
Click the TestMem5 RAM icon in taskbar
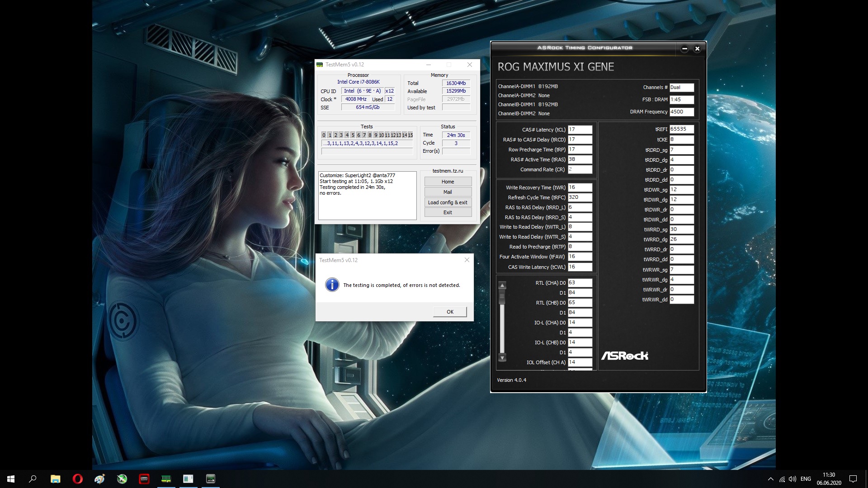coord(166,479)
